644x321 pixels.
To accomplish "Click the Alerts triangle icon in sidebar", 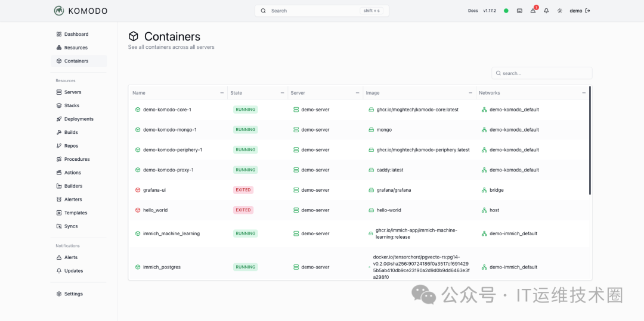I will 59,257.
